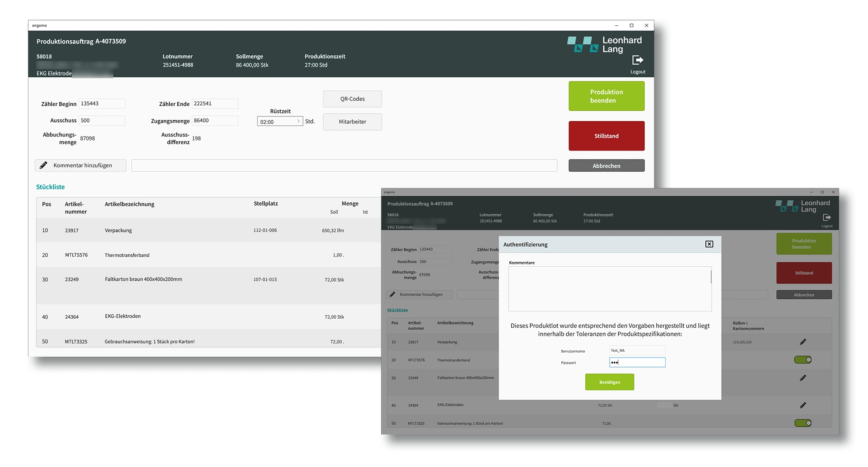The width and height of the screenshot is (868, 467).
Task: Open the Mitarbeiter button
Action: [352, 122]
